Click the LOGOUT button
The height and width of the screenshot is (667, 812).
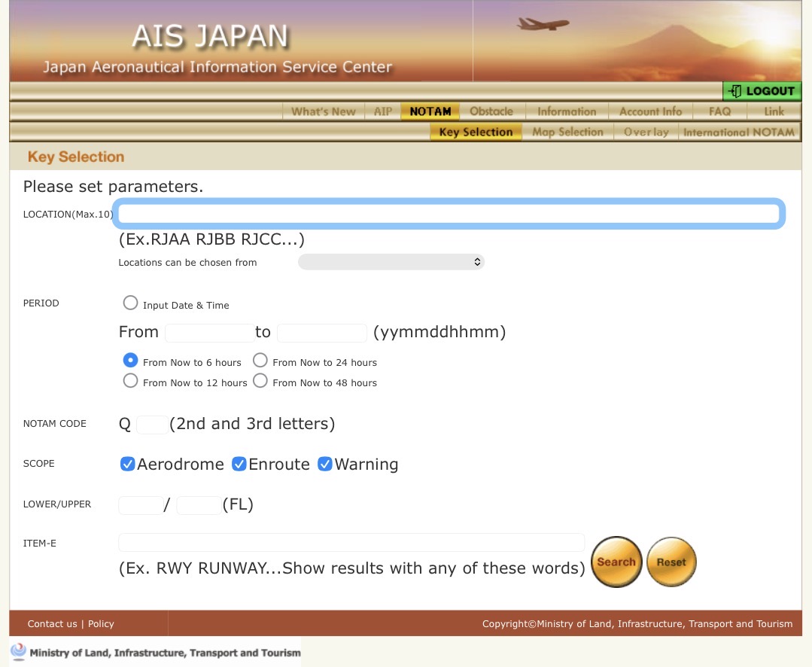click(x=762, y=91)
